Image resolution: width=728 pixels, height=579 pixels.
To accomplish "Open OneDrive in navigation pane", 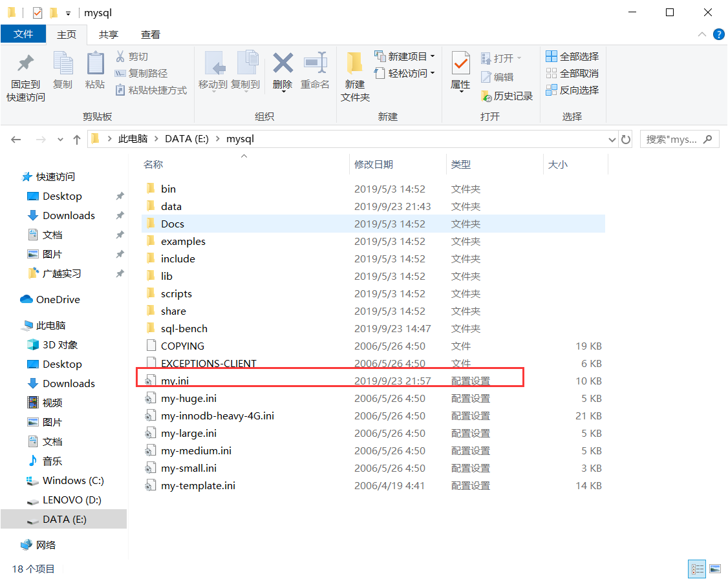I will (50, 300).
